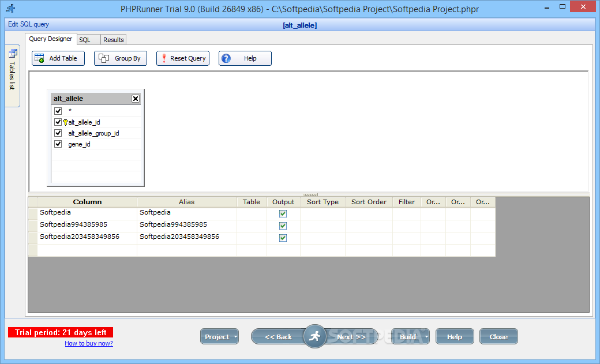
Task: Click the Alias column header
Action: click(x=187, y=202)
